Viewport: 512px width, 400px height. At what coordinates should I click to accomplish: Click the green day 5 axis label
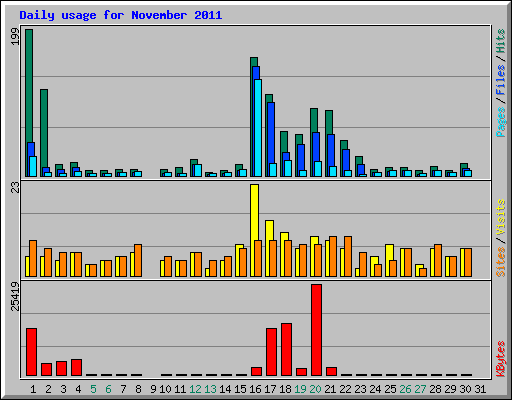coord(93,389)
